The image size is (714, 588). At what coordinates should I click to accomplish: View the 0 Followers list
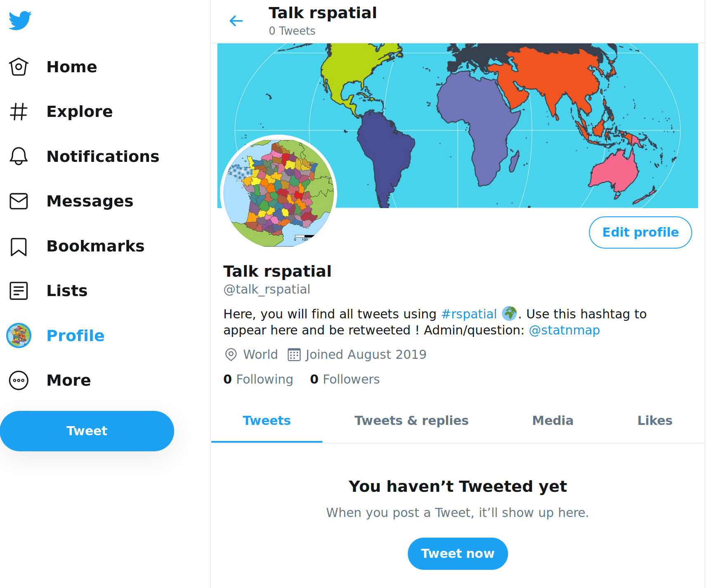pos(345,379)
